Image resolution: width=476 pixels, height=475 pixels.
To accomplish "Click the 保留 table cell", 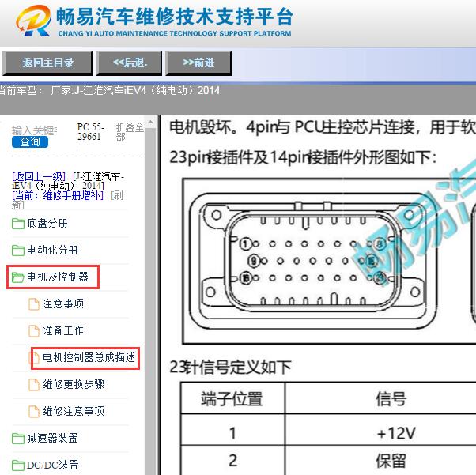I will click(x=391, y=461).
